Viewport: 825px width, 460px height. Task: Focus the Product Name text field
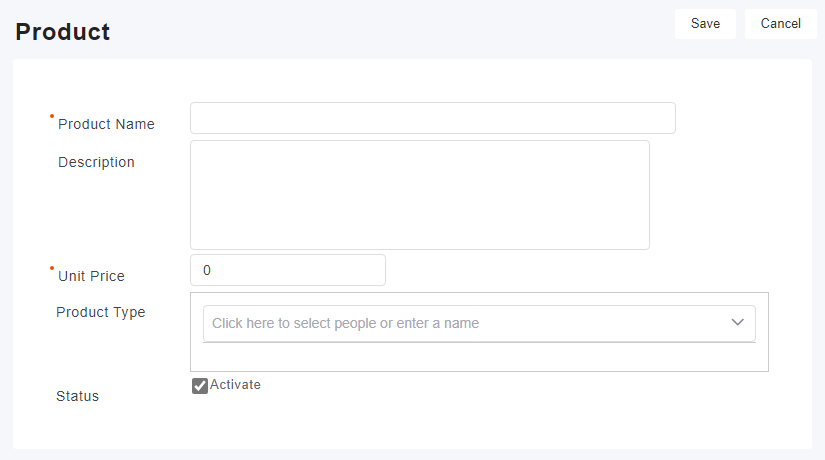[432, 118]
